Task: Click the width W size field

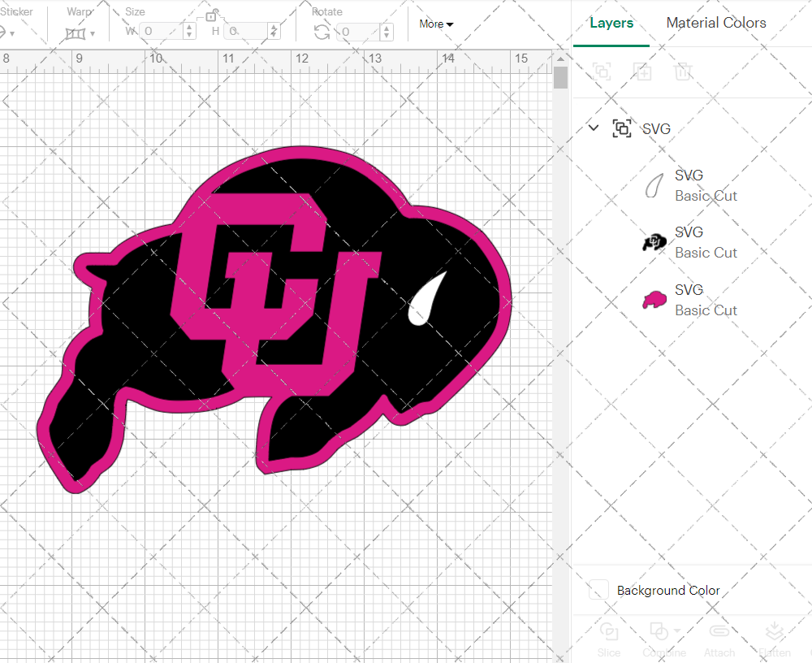Action: [x=162, y=31]
